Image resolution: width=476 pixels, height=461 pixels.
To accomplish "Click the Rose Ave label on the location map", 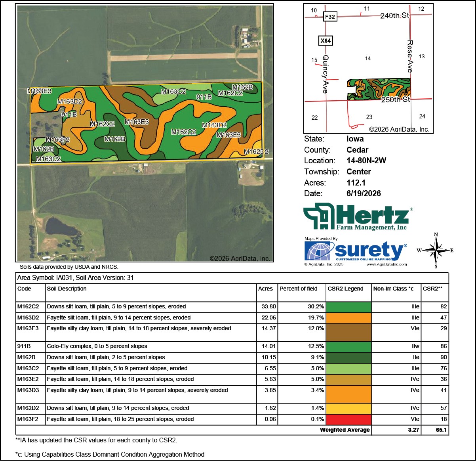I will pos(410,56).
